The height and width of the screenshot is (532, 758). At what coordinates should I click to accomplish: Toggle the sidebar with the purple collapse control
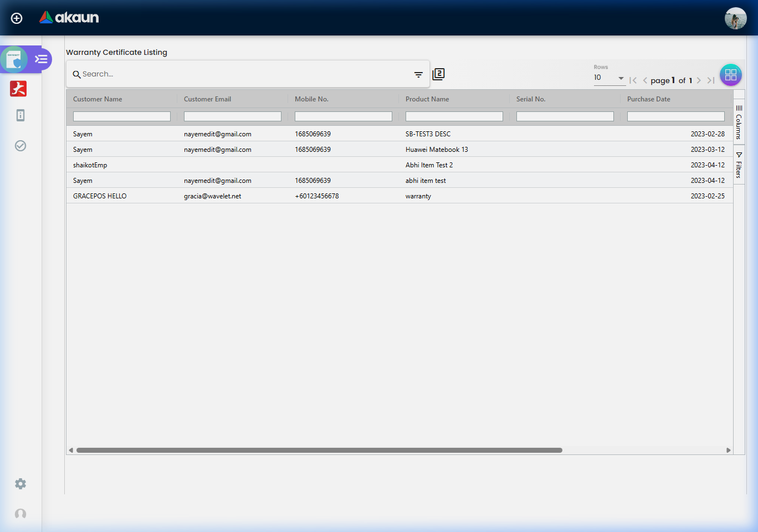click(40, 59)
